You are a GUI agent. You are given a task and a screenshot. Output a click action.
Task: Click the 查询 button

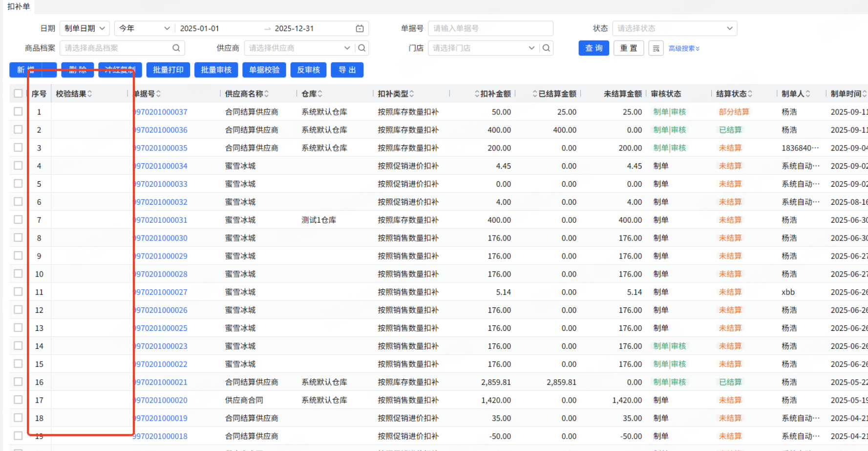593,48
